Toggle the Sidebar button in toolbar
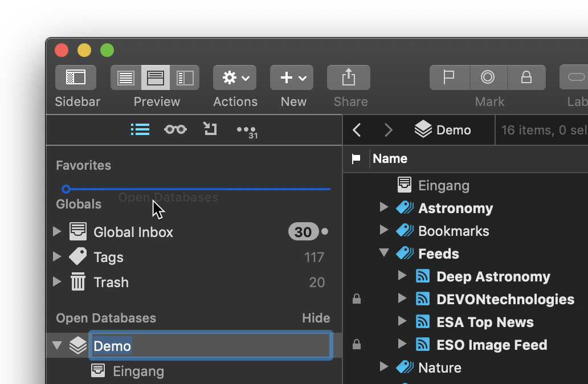This screenshot has height=384, width=588. click(76, 77)
